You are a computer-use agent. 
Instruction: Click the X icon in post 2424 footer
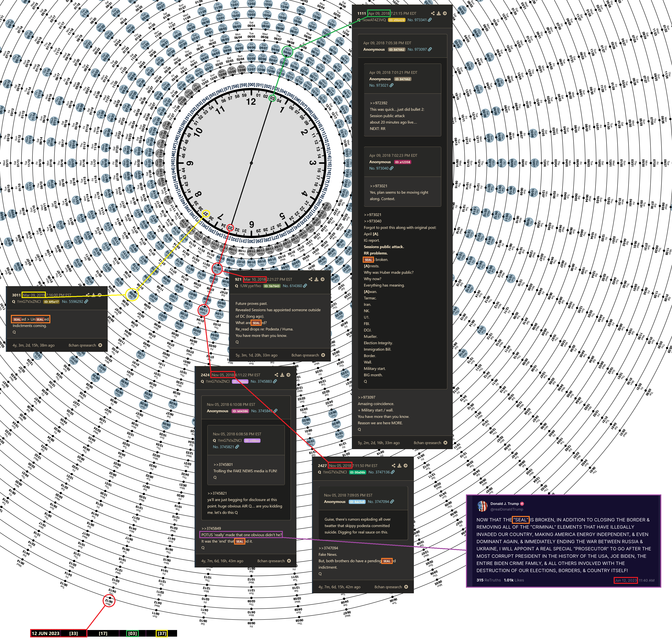click(289, 561)
